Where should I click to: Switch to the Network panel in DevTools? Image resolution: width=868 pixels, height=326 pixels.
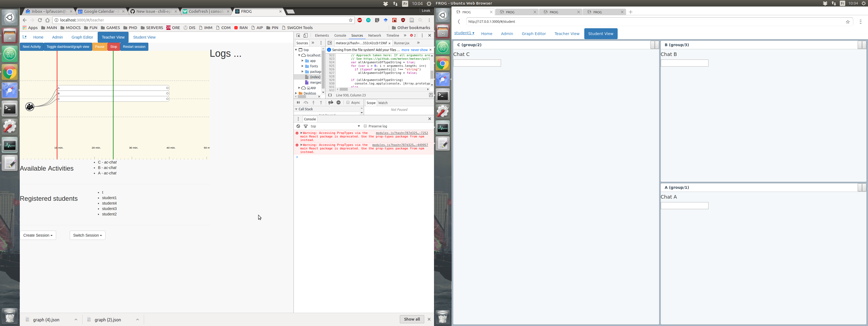[374, 35]
